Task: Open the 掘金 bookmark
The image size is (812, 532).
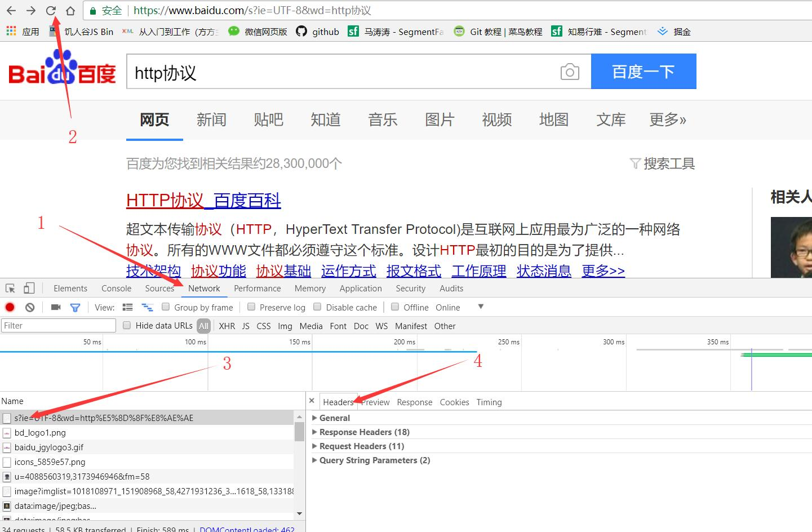Action: (674, 32)
